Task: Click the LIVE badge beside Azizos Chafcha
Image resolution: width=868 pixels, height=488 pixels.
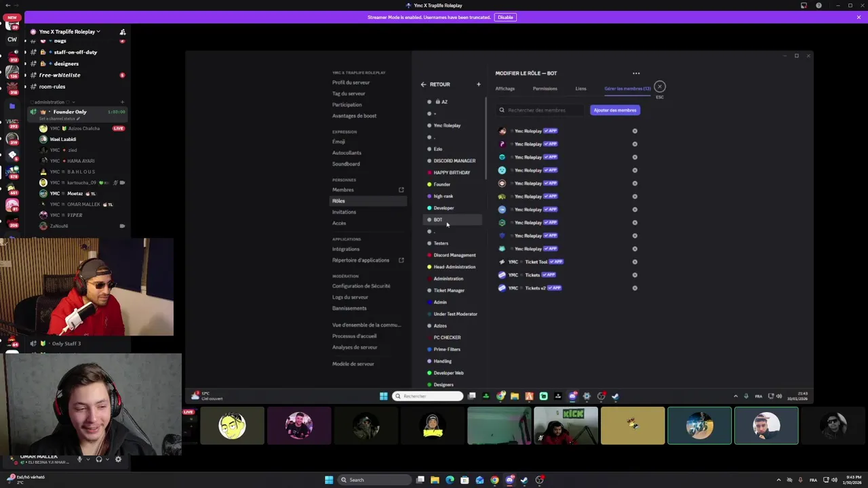Action: (x=119, y=128)
